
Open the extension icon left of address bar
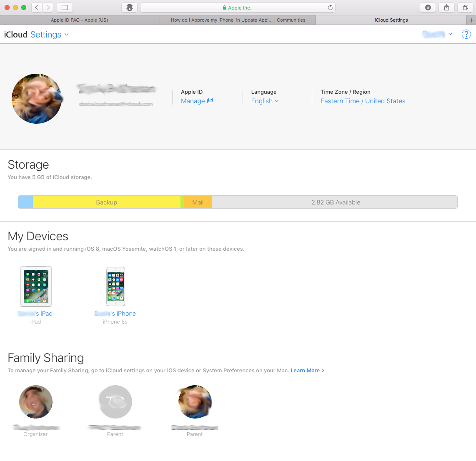pyautogui.click(x=130, y=7)
